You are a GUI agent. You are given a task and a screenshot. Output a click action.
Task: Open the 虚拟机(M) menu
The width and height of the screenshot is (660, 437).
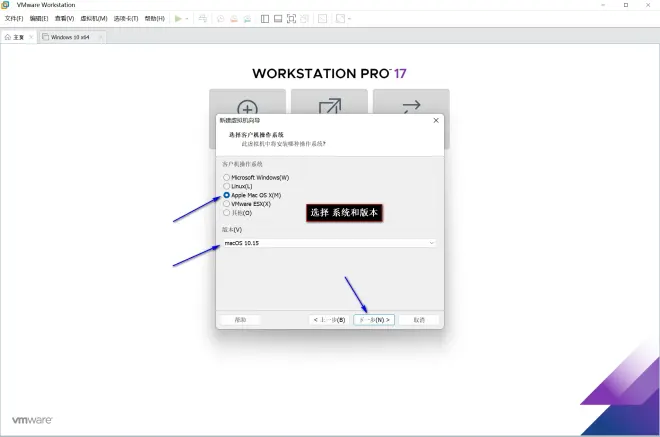tap(94, 19)
